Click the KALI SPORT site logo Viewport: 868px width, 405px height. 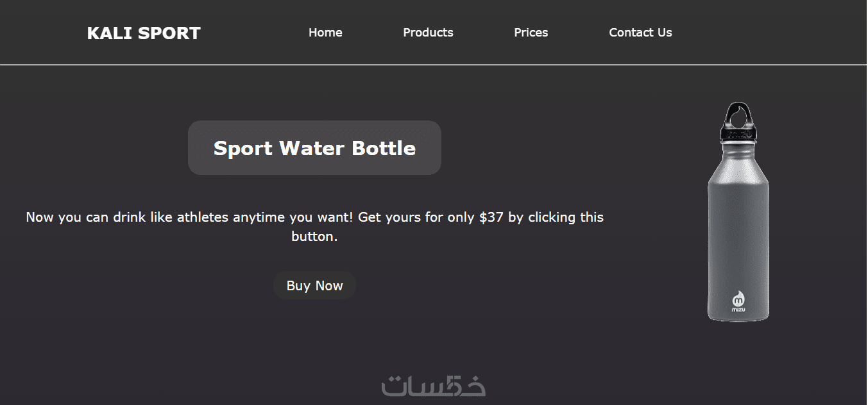144,33
